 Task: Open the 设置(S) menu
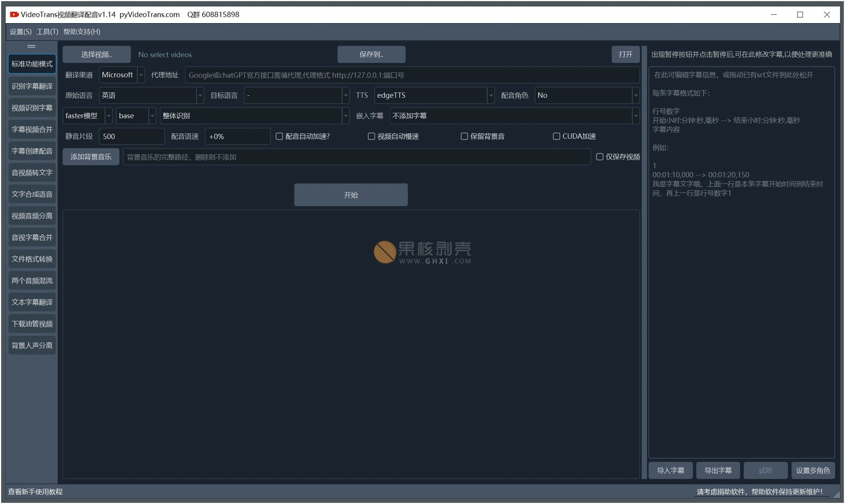(20, 31)
